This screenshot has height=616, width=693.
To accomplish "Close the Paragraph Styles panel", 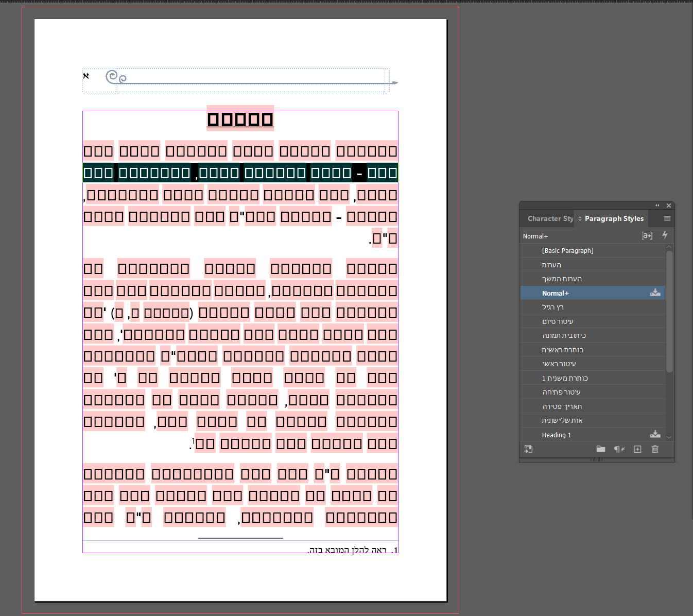I will click(669, 206).
